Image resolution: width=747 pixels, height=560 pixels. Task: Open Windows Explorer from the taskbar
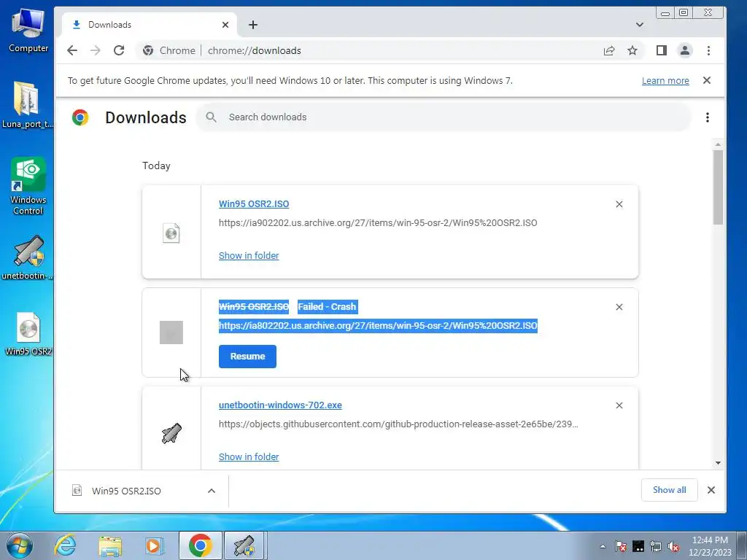point(110,546)
